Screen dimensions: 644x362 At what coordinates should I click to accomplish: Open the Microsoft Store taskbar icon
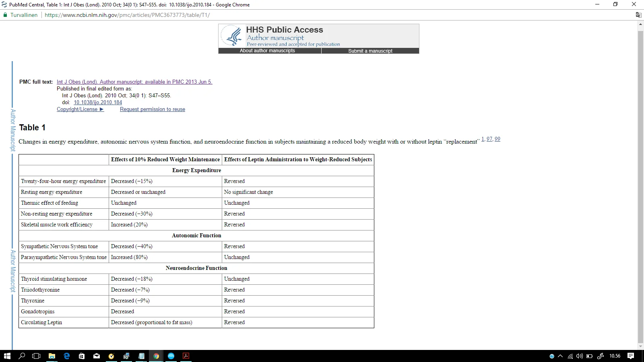(x=82, y=356)
